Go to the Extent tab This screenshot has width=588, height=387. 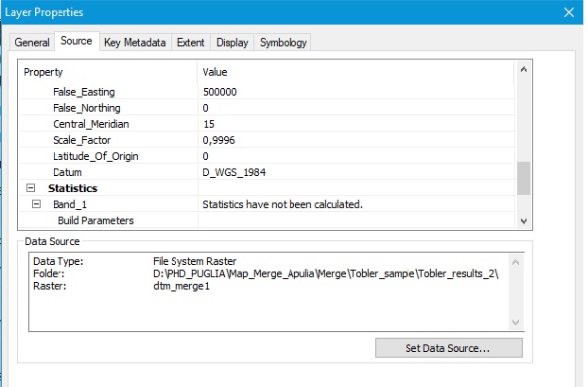[x=190, y=43]
